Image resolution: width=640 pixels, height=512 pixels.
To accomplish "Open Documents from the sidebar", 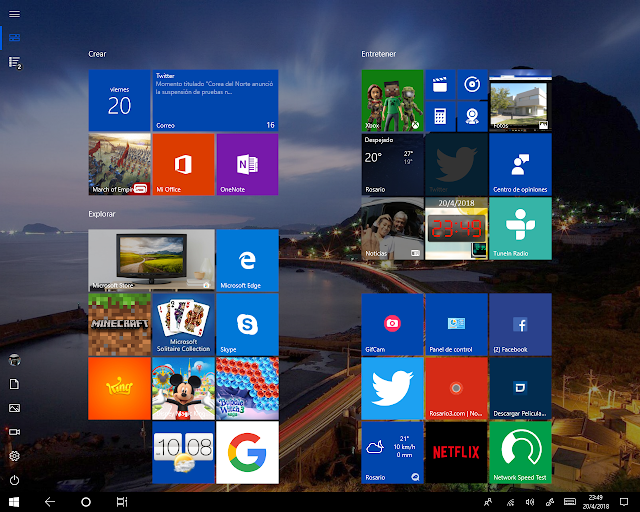I will (x=14, y=384).
